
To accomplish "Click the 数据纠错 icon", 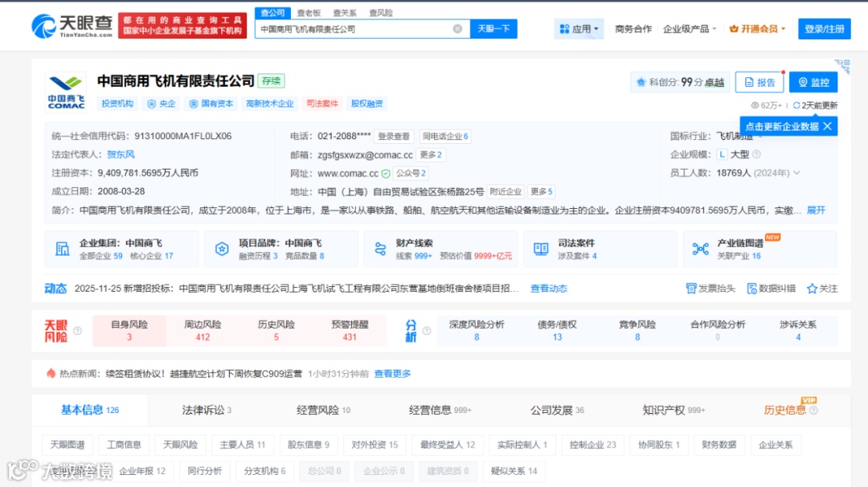I will [x=751, y=289].
